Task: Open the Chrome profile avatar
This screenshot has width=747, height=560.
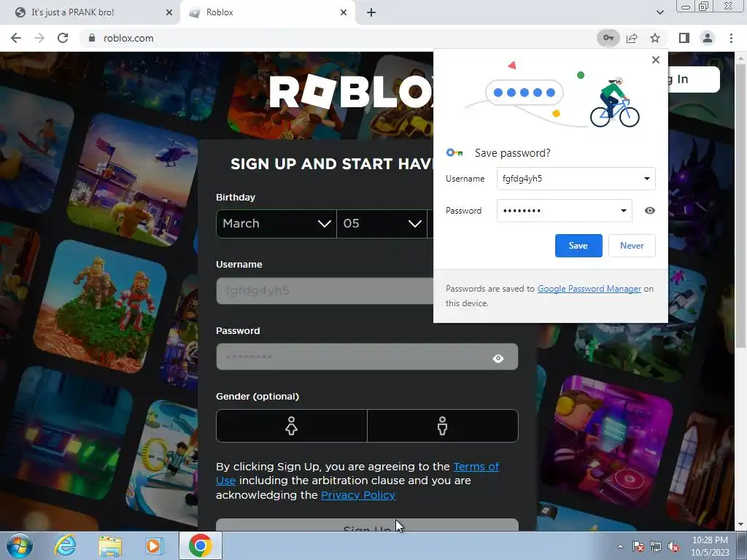Action: click(708, 38)
